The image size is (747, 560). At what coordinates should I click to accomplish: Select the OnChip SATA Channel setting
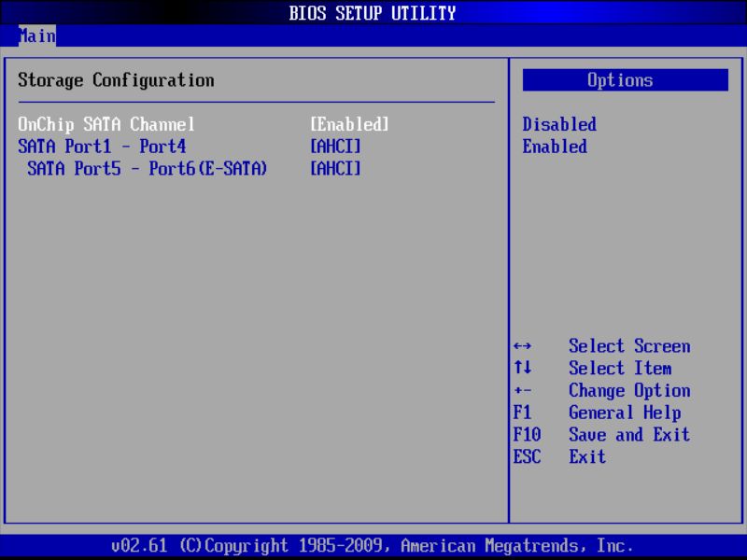[106, 124]
